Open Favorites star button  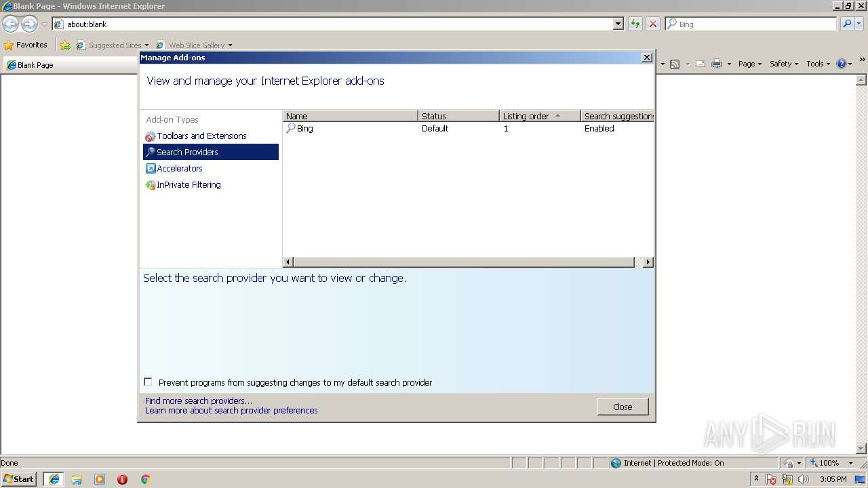click(x=25, y=45)
